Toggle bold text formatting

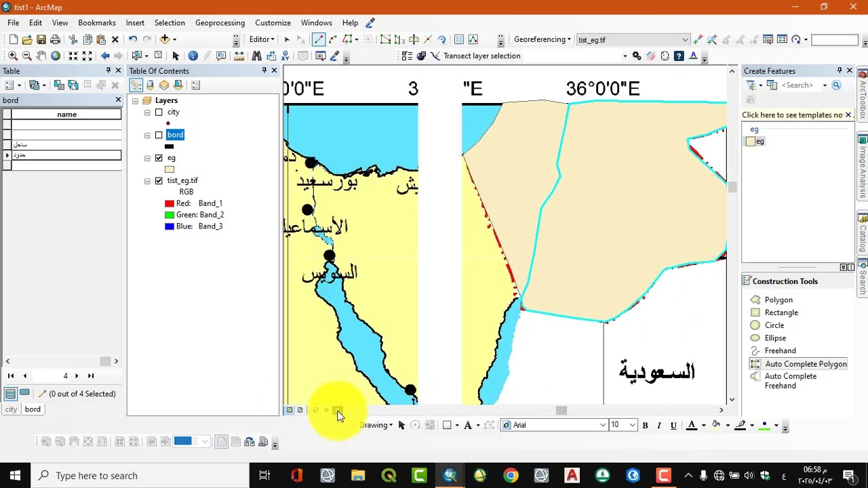(645, 425)
